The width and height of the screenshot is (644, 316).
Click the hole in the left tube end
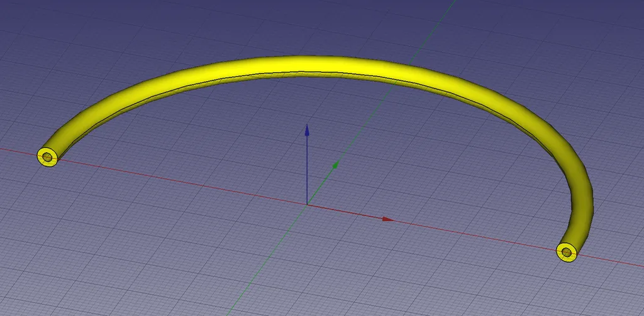coord(47,157)
